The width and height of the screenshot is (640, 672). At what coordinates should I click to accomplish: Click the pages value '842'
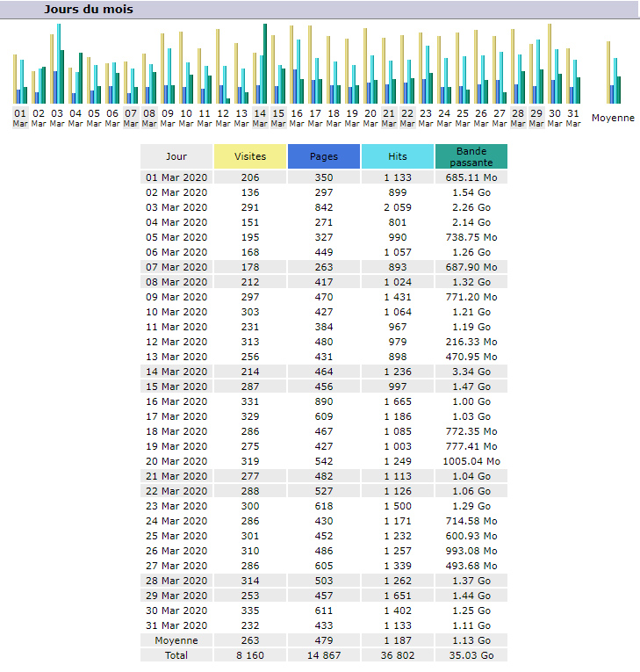(324, 207)
